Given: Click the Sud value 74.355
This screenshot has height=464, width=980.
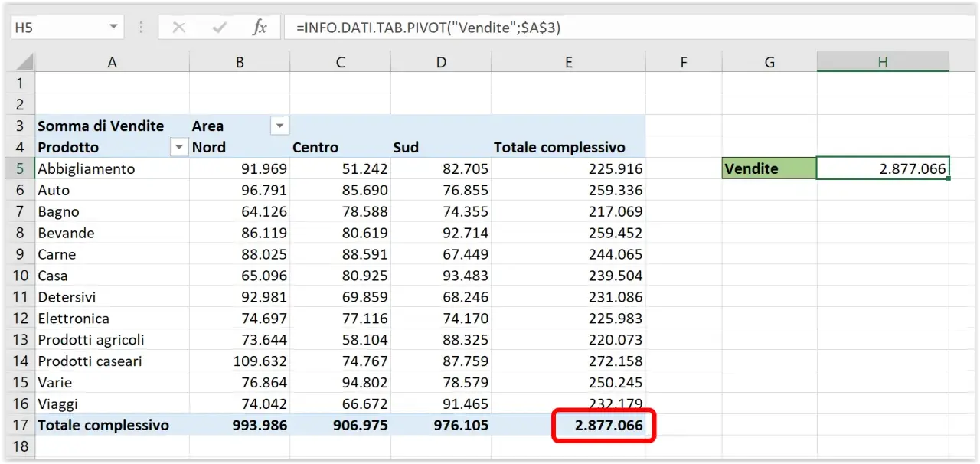Looking at the screenshot, I should click(465, 211).
